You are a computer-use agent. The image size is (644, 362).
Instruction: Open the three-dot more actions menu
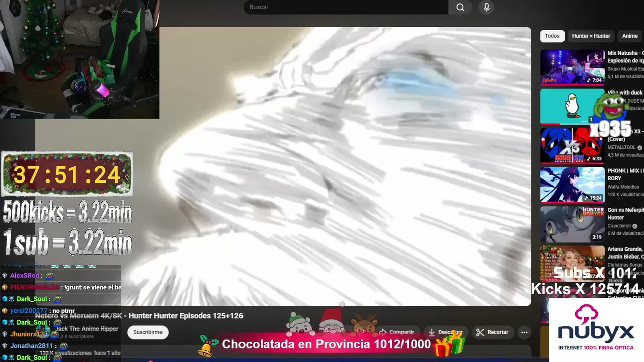click(x=524, y=332)
